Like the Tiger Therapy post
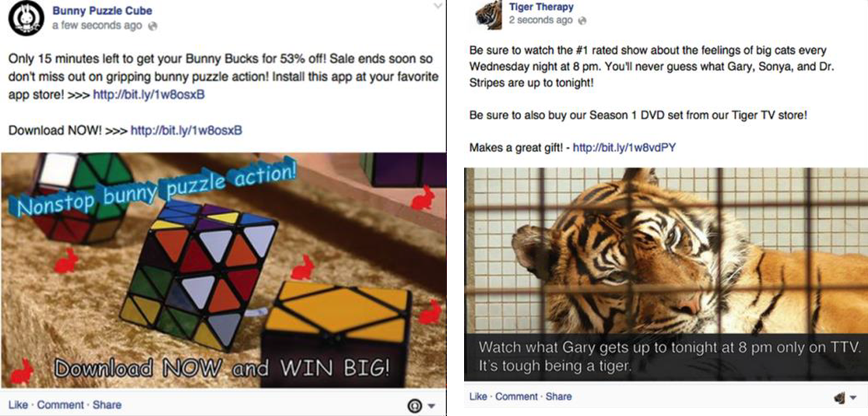Image resolution: width=868 pixels, height=416 pixels. (478, 396)
